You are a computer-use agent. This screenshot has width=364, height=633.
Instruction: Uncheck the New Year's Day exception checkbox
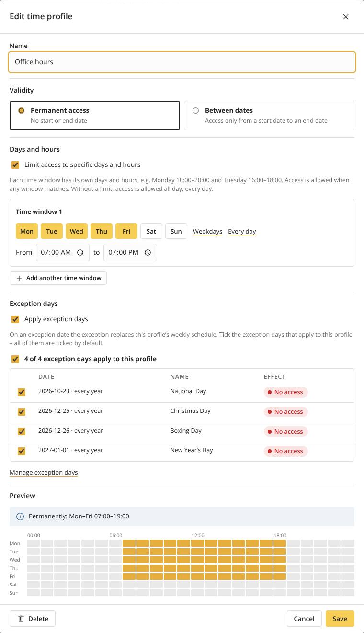(x=22, y=451)
